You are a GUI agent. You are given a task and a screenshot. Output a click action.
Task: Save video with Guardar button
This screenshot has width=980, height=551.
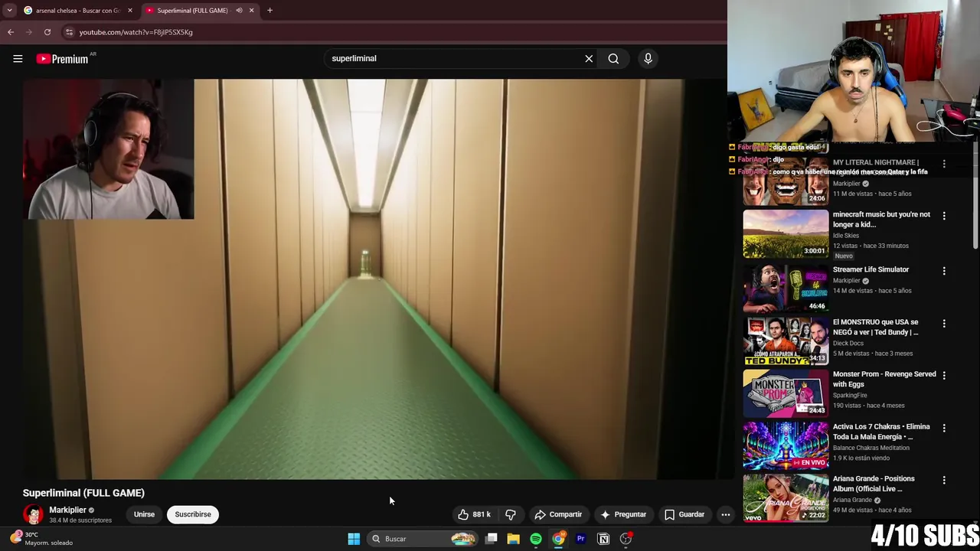click(684, 514)
